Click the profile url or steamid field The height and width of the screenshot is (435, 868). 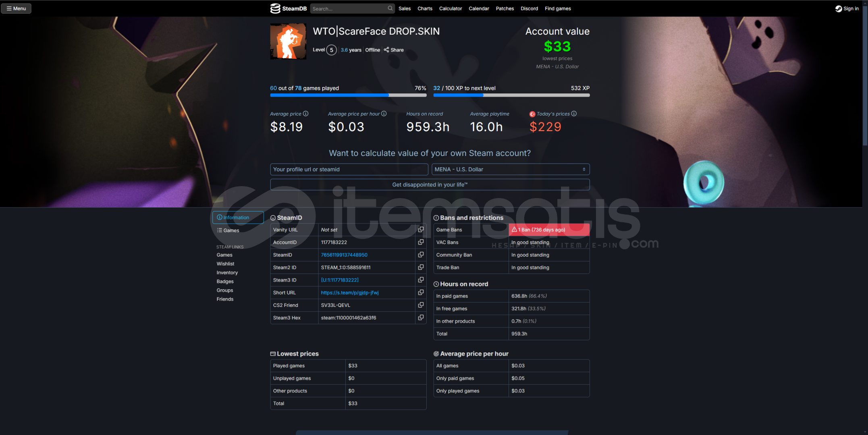tap(349, 169)
